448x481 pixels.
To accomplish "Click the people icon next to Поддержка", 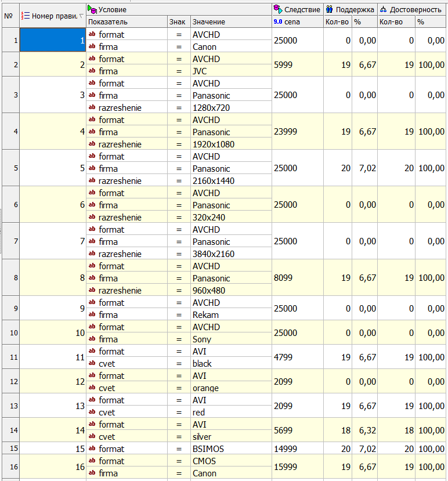I will pos(329,10).
